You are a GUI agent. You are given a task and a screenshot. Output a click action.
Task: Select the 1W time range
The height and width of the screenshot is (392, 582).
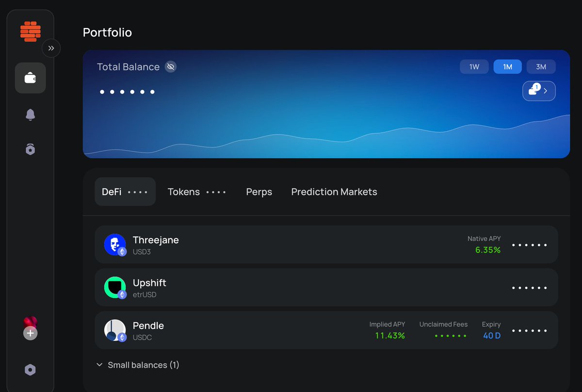(474, 67)
